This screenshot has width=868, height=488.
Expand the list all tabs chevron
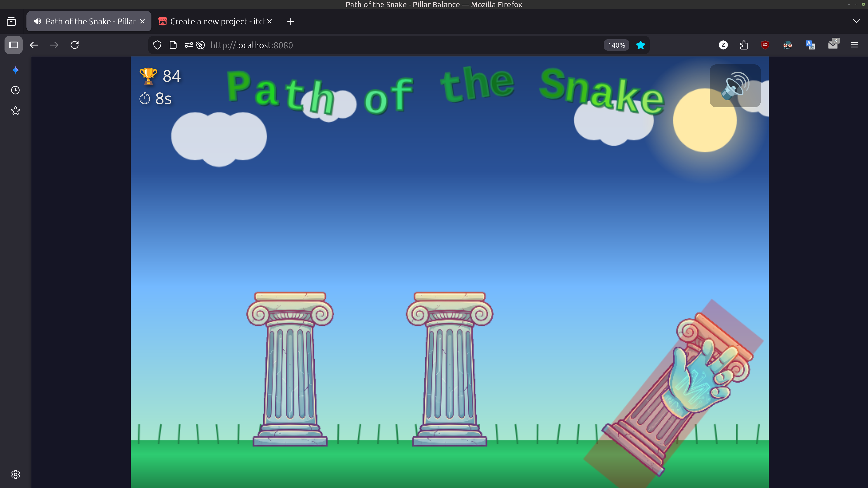pos(856,21)
